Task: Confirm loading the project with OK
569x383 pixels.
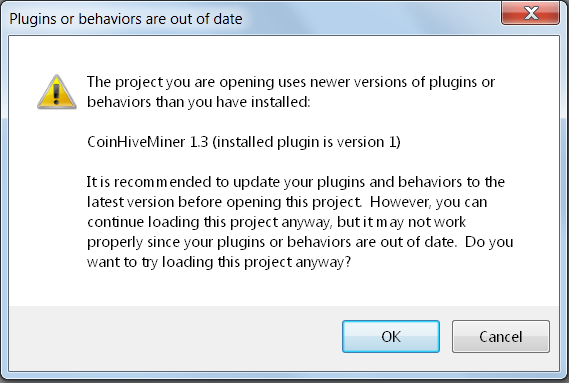Action: pyautogui.click(x=391, y=337)
